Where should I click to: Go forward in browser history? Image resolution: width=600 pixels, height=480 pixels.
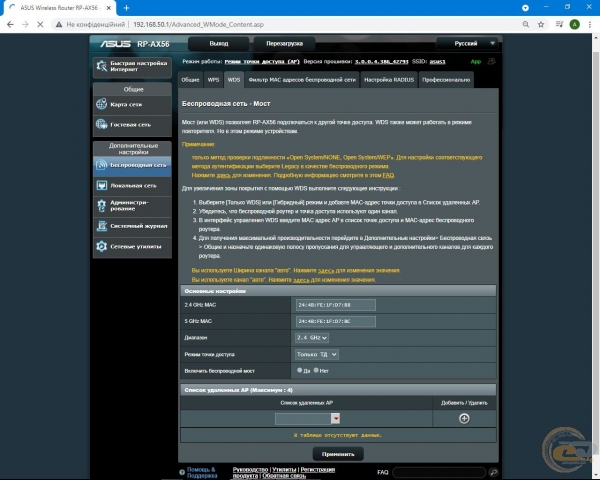click(25, 24)
